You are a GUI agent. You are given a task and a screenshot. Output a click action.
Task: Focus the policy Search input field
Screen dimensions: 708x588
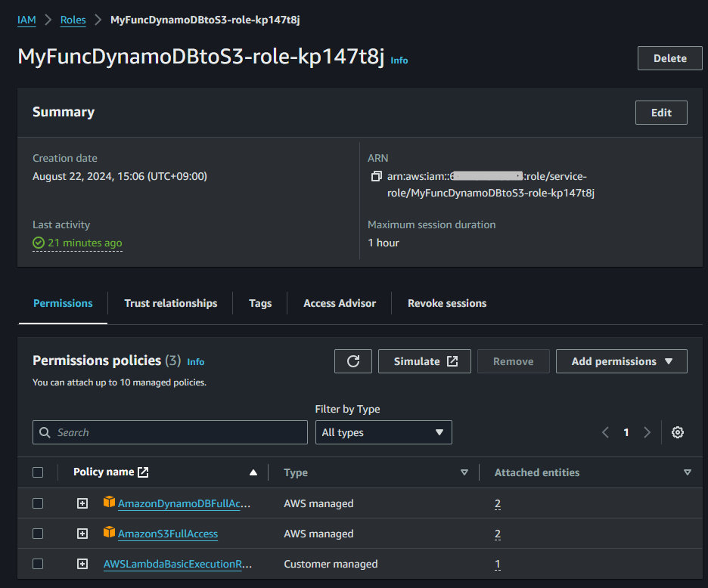point(169,432)
